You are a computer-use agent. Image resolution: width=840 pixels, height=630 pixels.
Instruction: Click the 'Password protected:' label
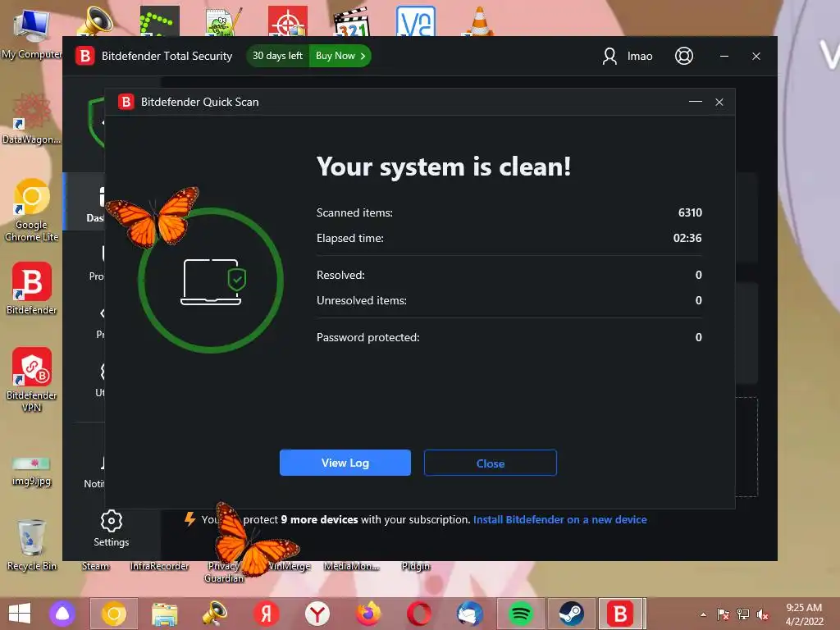(368, 337)
